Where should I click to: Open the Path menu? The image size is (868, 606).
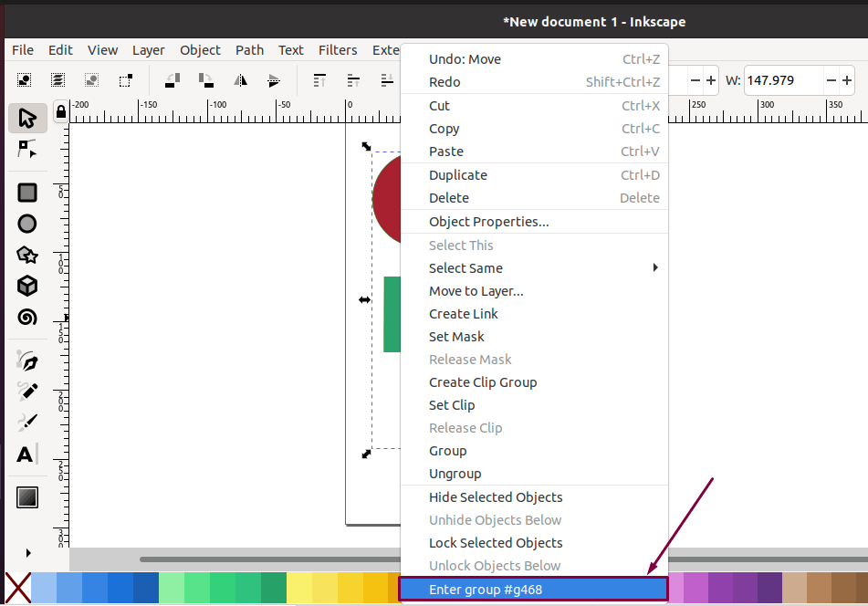coord(249,50)
